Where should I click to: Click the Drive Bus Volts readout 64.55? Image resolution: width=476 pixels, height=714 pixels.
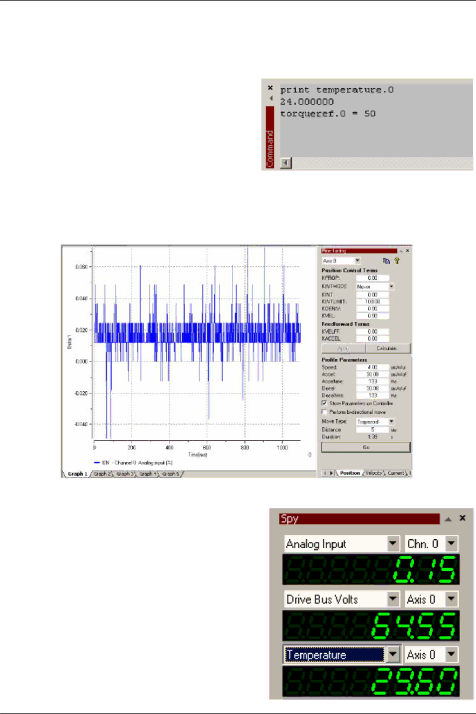pyautogui.click(x=371, y=625)
